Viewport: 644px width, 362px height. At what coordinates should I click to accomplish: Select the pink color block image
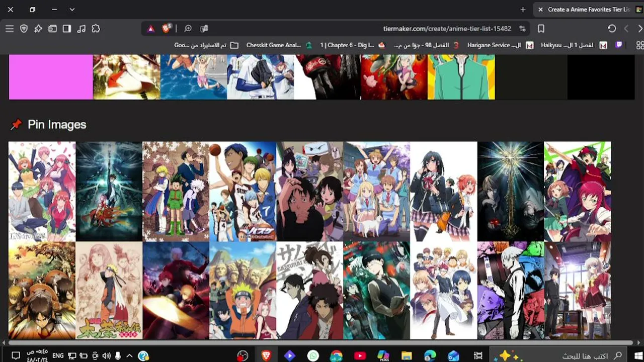[51, 77]
